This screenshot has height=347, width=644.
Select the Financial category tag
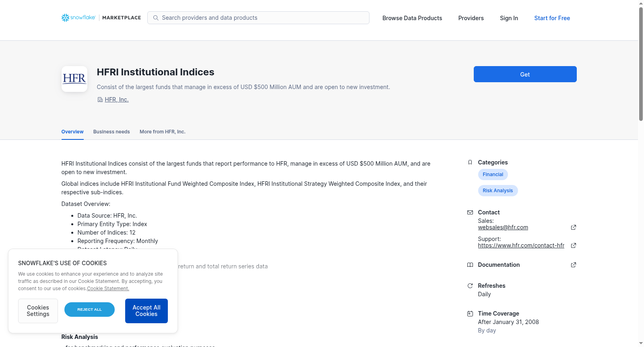[x=493, y=175]
